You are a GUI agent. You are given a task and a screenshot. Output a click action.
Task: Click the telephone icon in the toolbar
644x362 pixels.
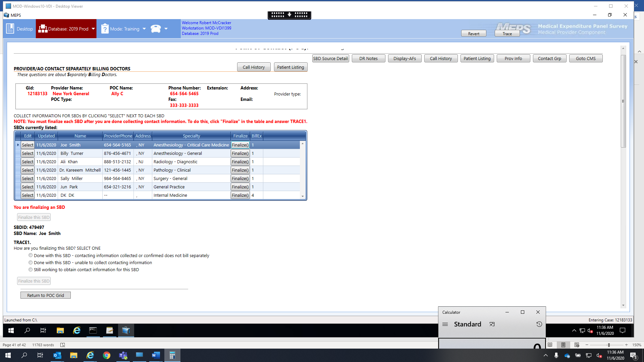click(x=156, y=29)
